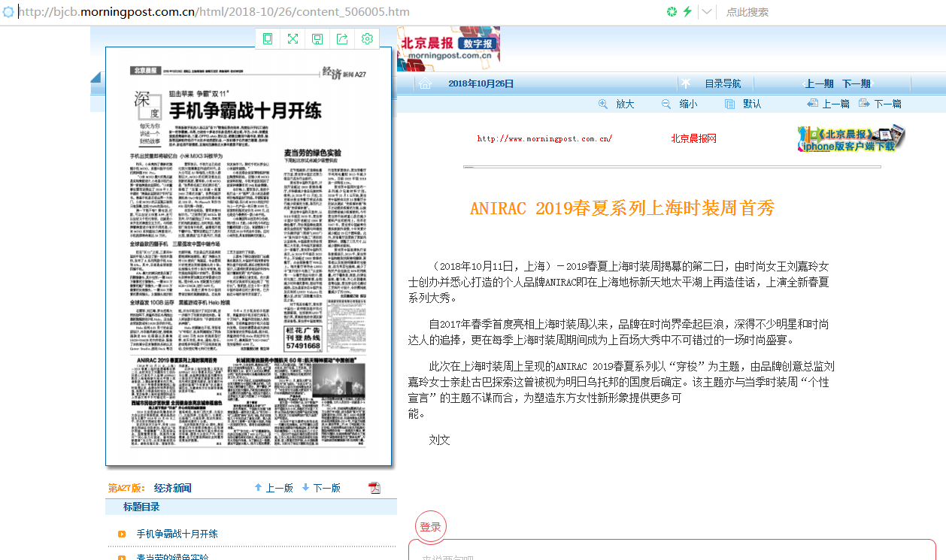The height and width of the screenshot is (560, 946).
Task: Click 上一期 previous issue link
Action: point(819,83)
